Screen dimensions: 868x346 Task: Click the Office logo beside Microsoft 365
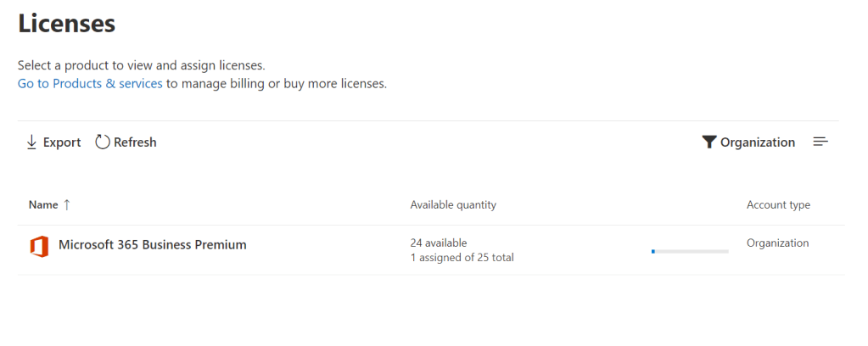[39, 246]
